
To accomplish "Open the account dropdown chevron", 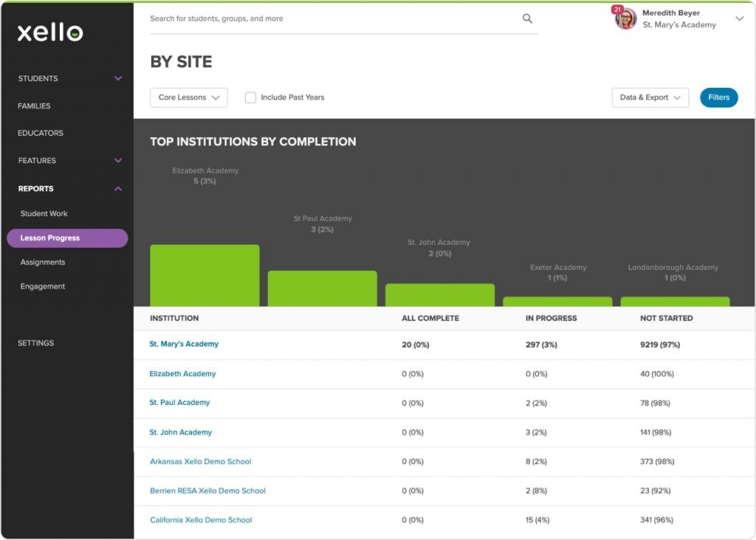I will tap(738, 19).
